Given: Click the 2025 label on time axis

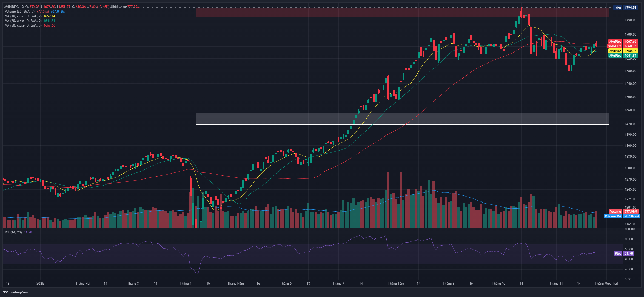Looking at the screenshot, I should tap(40, 284).
